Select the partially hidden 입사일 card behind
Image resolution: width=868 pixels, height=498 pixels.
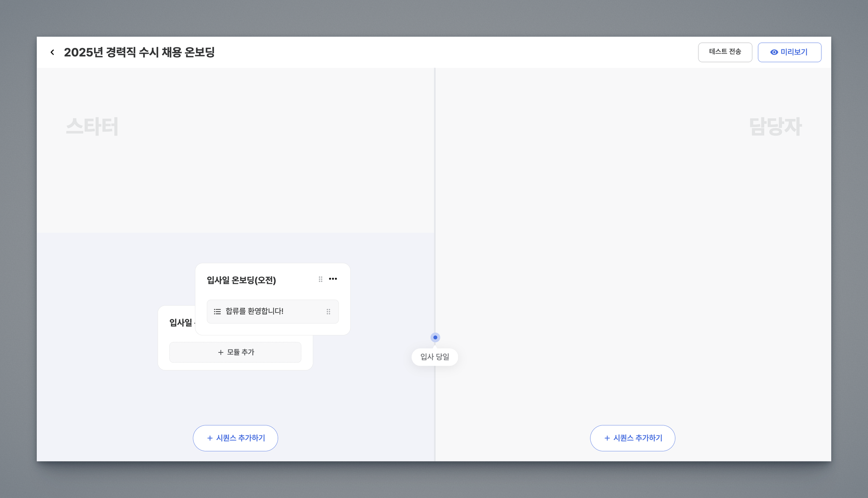[x=181, y=323]
